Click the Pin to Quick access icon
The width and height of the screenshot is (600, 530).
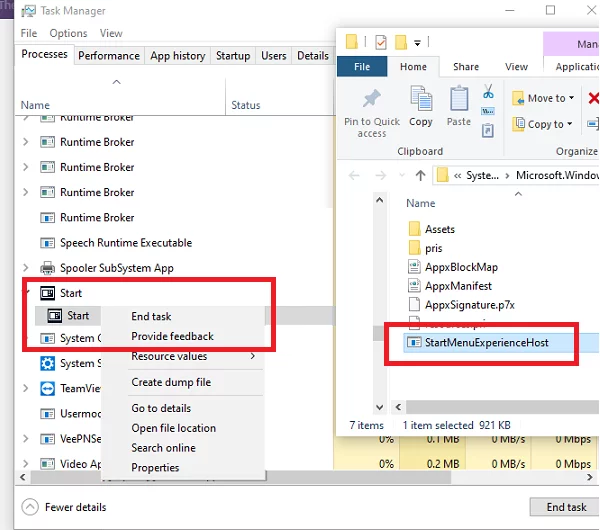[371, 102]
